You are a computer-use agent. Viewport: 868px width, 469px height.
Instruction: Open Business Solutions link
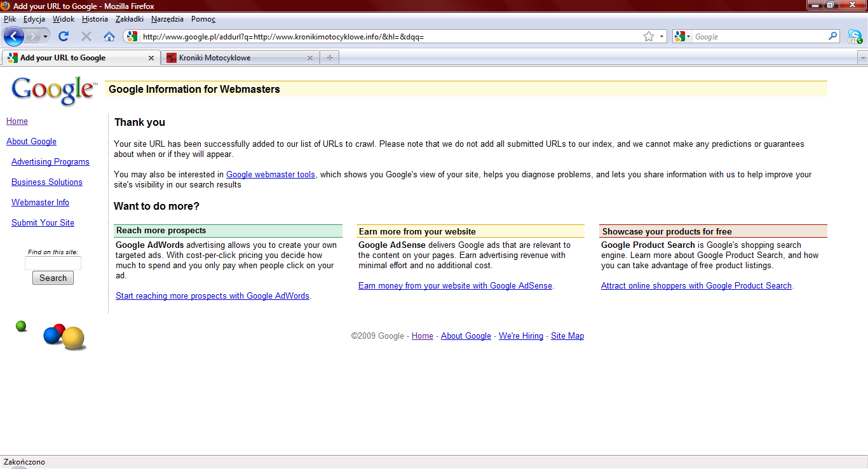tap(47, 182)
